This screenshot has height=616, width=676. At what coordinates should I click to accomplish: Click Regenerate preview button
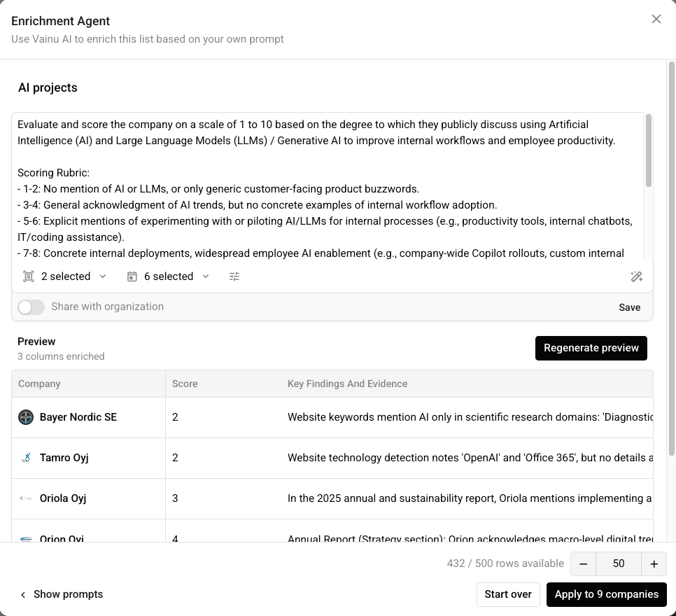(591, 348)
